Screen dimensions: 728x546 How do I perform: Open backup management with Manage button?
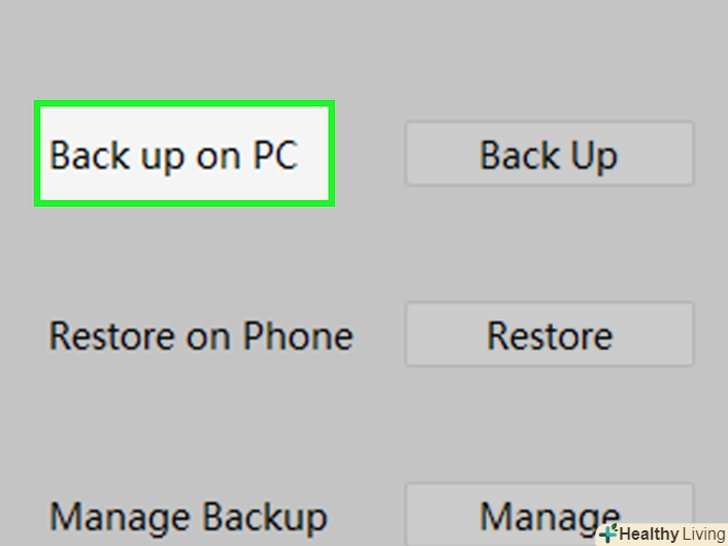tap(549, 514)
